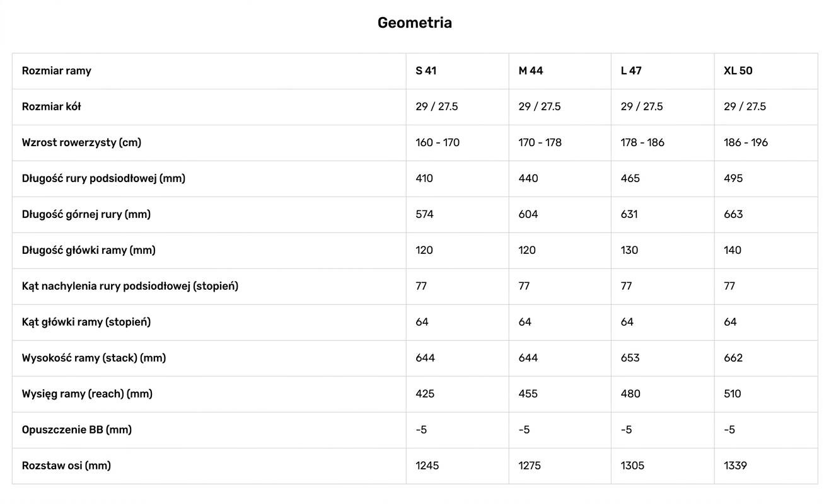Select seat tube length value 465
Screen dimensions: 824x504
pyautogui.click(x=630, y=178)
